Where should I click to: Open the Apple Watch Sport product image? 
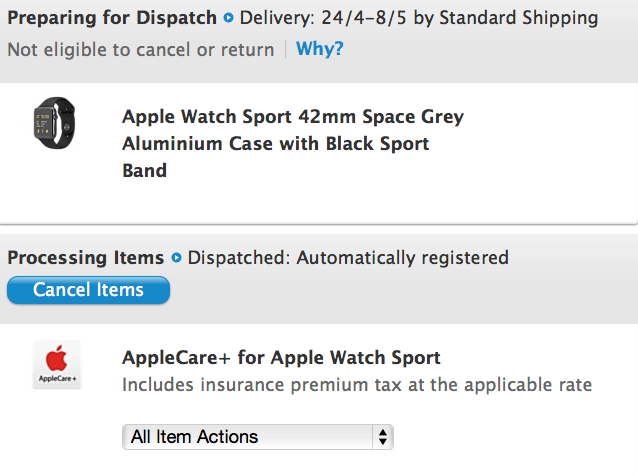pyautogui.click(x=55, y=123)
